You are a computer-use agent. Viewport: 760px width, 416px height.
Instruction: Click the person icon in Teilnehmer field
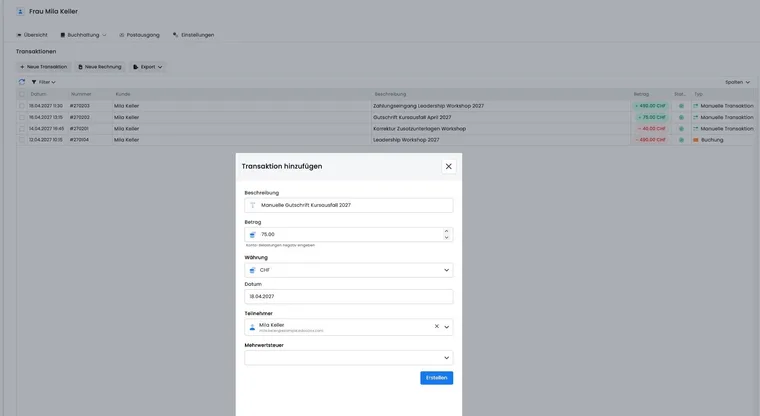253,327
